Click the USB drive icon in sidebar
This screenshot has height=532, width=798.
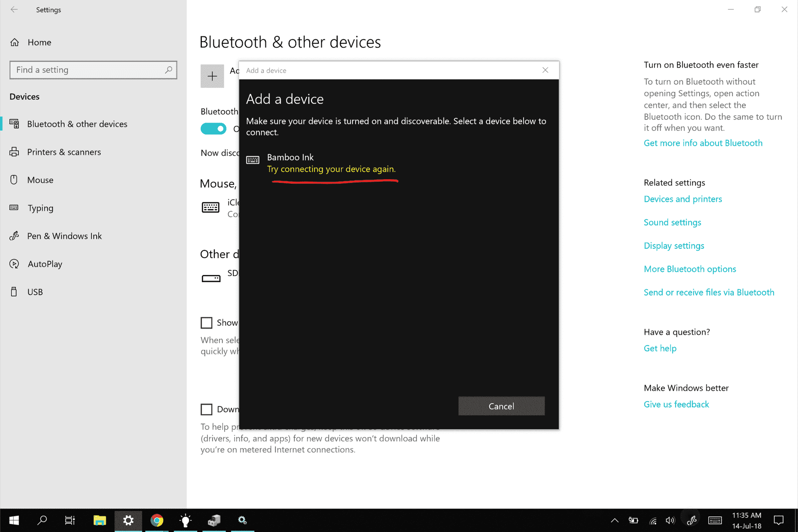coord(14,292)
